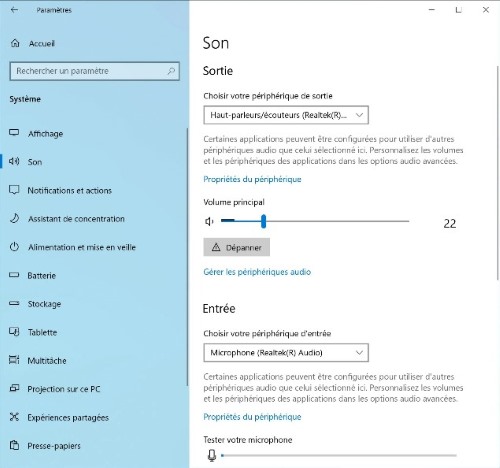Click the Rechercher un paramètre search field

coord(95,71)
